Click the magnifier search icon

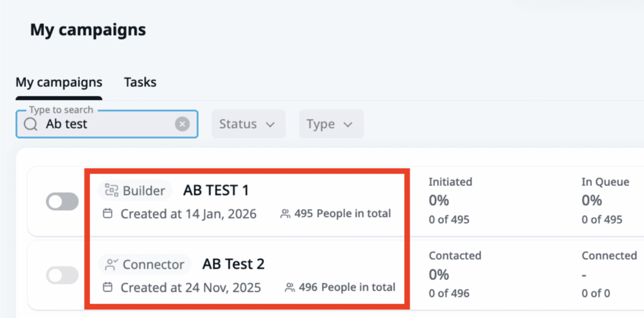[x=31, y=124]
